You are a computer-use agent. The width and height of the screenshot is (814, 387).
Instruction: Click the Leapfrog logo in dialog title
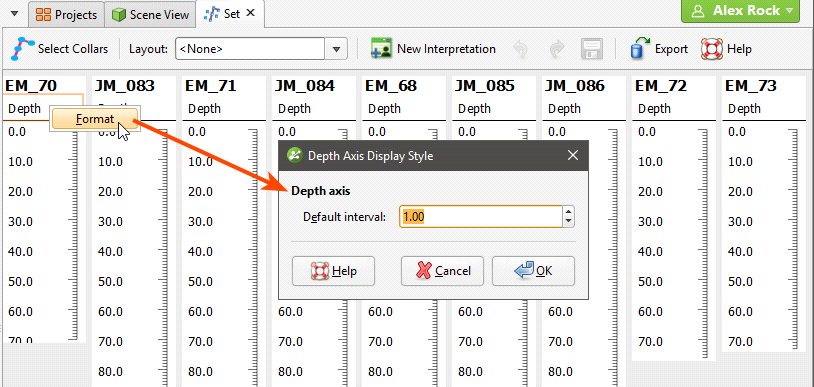(x=295, y=155)
